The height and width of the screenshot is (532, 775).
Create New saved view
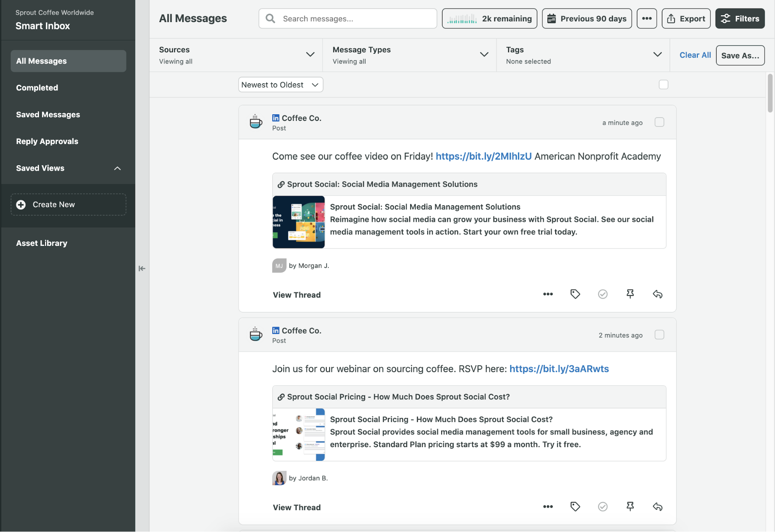[68, 205]
